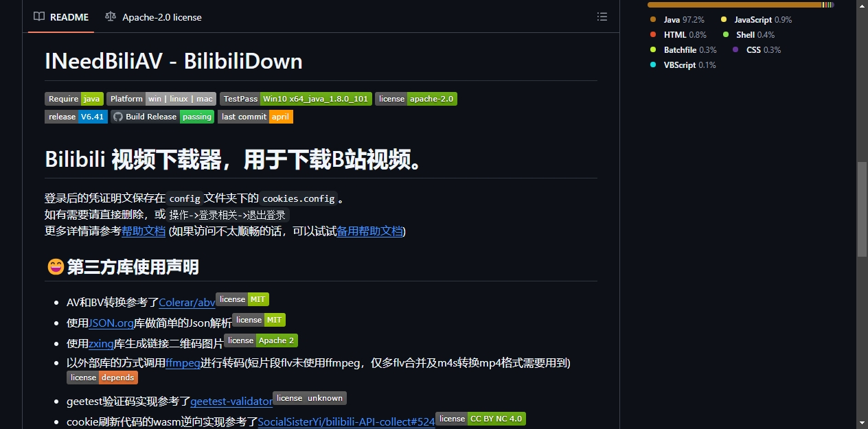
Task: Click the page vertical scrollbar thumb
Action: click(862, 209)
